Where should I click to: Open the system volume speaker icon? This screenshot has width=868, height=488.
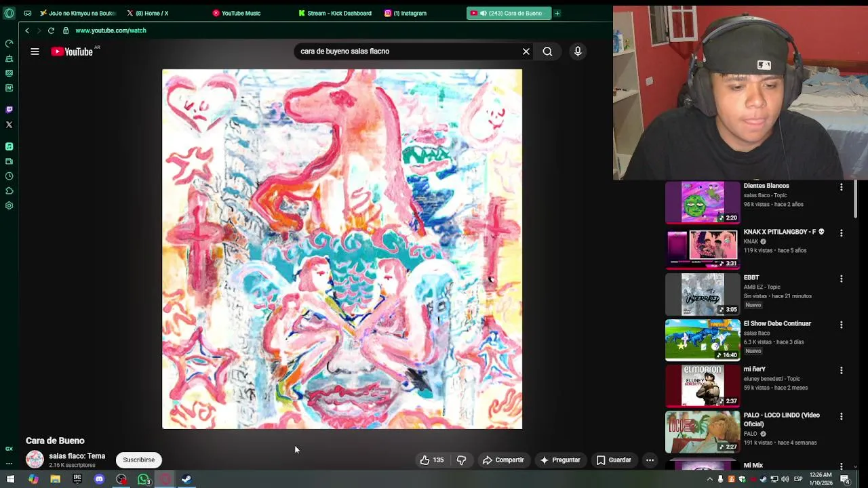pyautogui.click(x=785, y=479)
